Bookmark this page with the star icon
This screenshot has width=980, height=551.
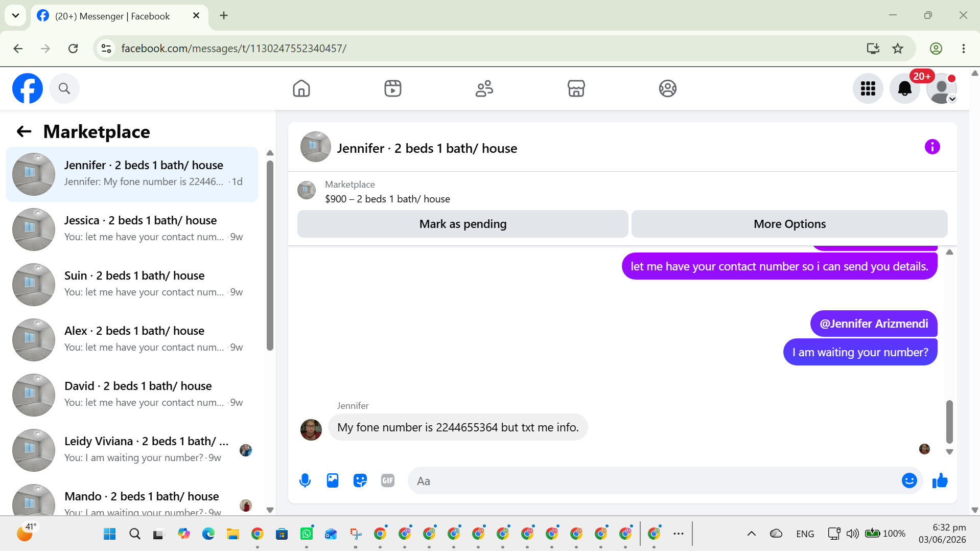[898, 49]
